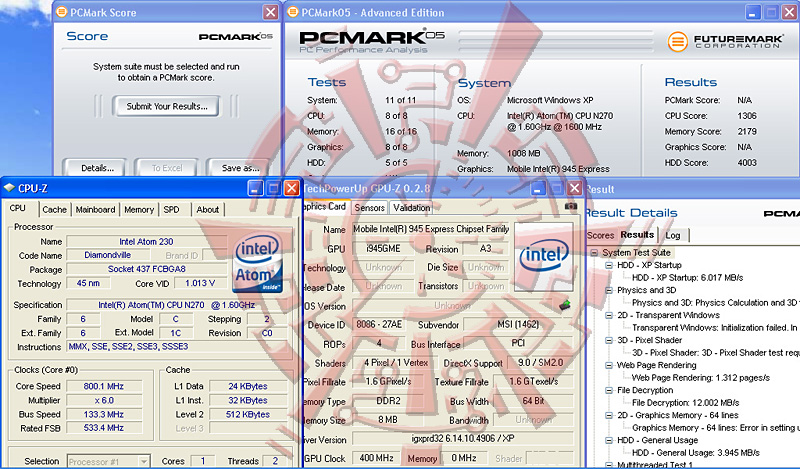Click the Package value Socket 437 FCBGA8
This screenshot has width=800, height=469.
pos(146,269)
